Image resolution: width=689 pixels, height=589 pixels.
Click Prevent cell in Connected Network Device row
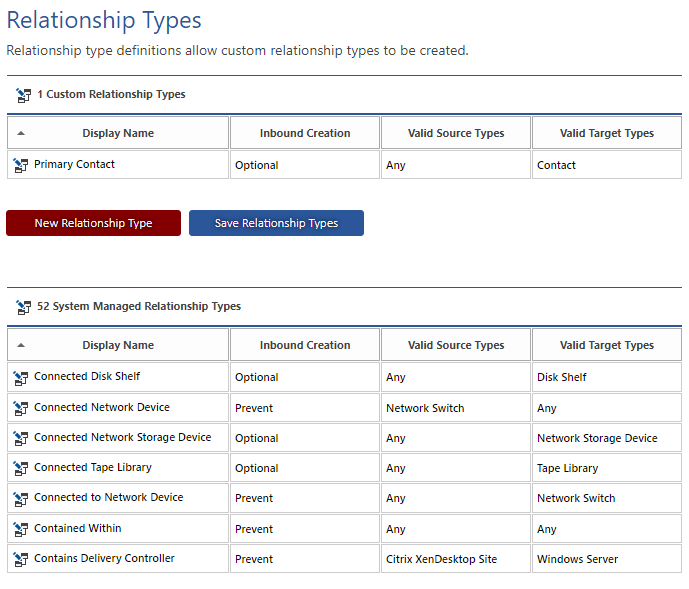tap(305, 408)
